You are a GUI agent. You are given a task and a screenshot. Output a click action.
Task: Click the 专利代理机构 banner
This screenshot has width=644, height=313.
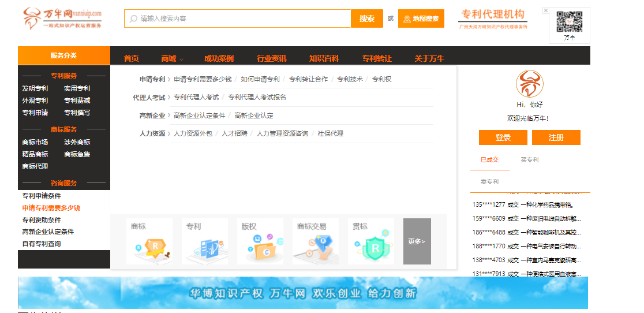tap(493, 19)
